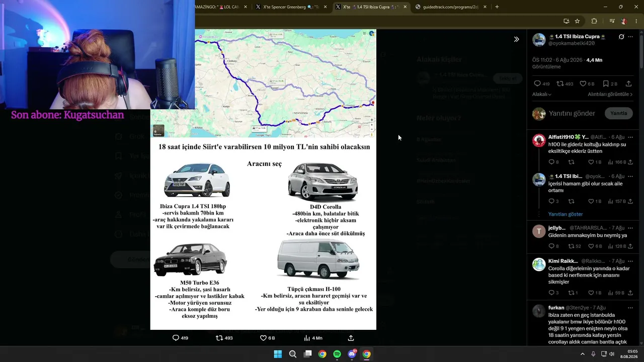
Task: Launch Spotify from taskbar
Action: 337,354
